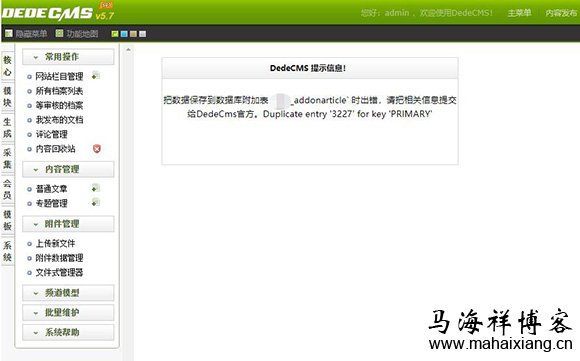
Task: Switch to the 系统 side tab
Action: [x=7, y=251]
